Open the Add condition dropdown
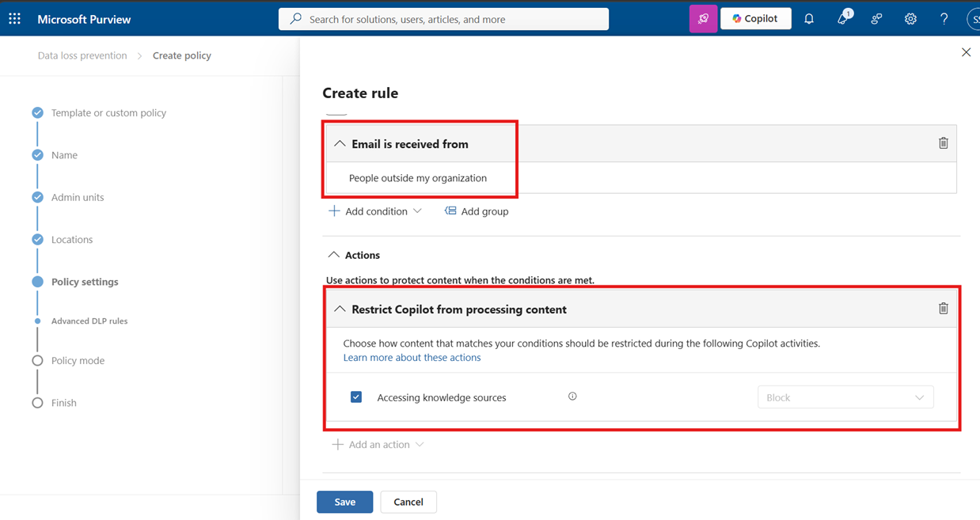This screenshot has width=980, height=520. [x=374, y=211]
